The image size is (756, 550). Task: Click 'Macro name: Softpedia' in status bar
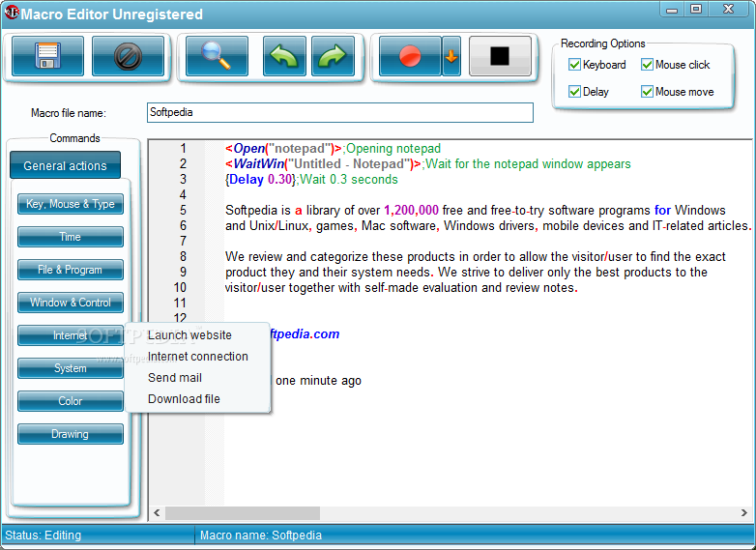260,536
